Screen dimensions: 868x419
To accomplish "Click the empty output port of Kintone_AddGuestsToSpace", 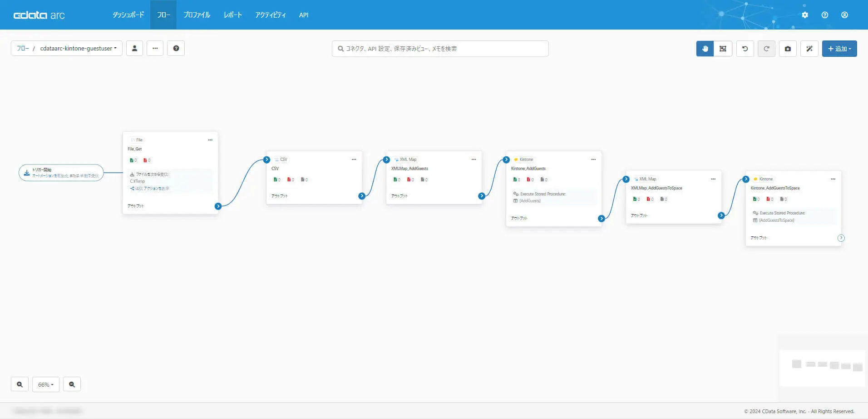I will click(841, 238).
